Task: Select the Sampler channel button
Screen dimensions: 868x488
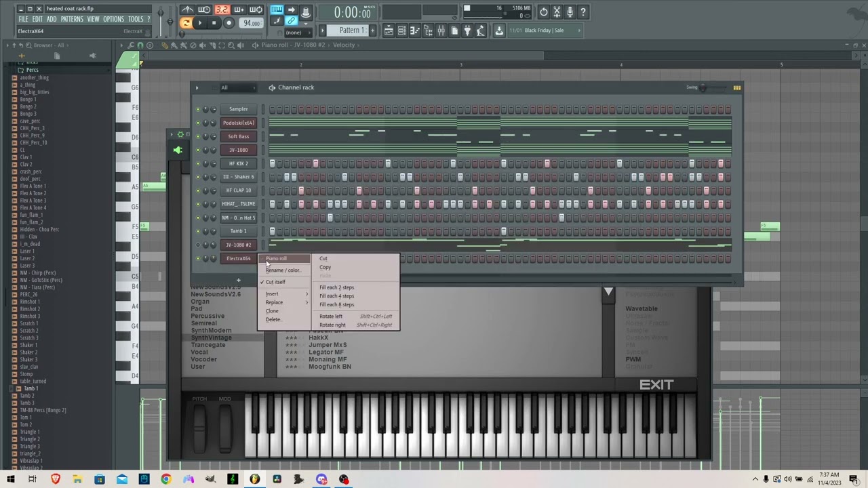Action: pos(238,109)
